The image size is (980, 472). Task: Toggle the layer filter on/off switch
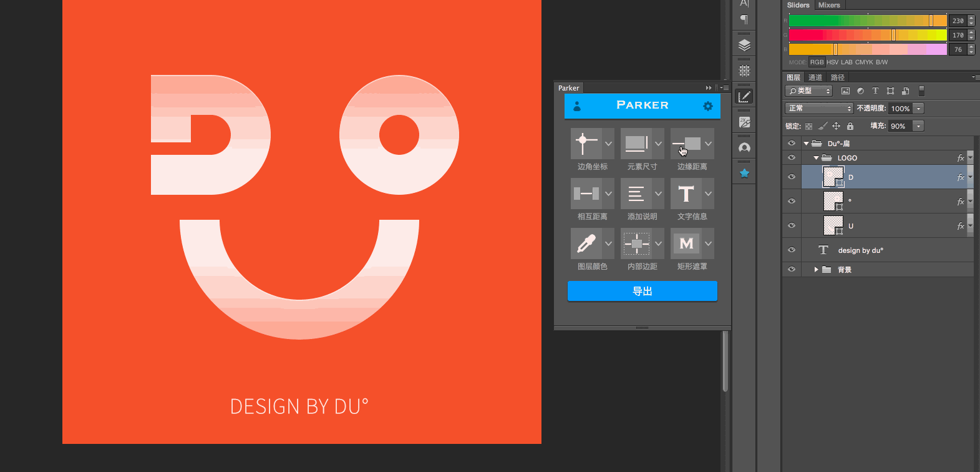(x=921, y=91)
